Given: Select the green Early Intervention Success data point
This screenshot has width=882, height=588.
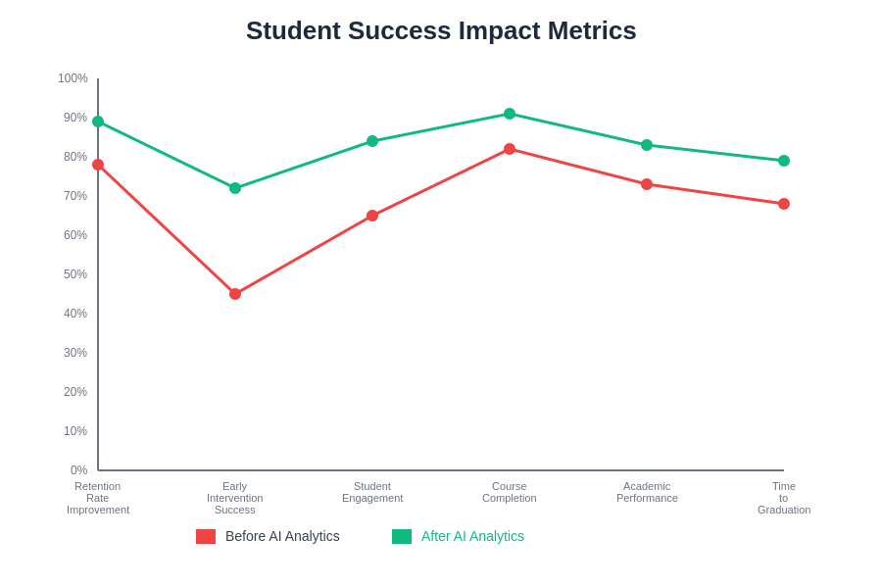Looking at the screenshot, I should coord(235,188).
